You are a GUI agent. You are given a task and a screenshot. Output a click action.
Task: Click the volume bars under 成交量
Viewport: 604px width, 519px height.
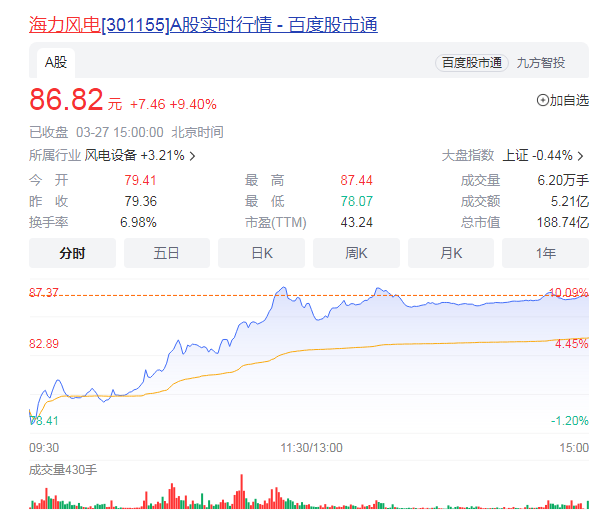pyautogui.click(x=300, y=497)
